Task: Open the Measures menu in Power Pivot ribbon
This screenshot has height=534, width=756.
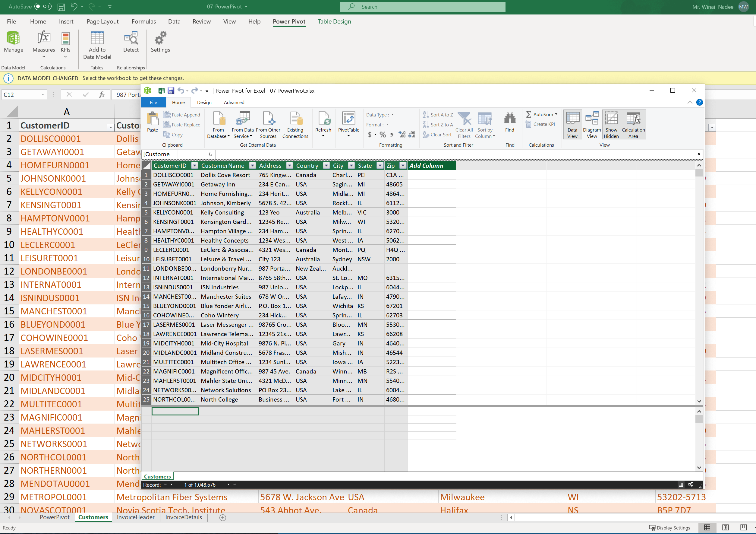Action: (x=44, y=45)
